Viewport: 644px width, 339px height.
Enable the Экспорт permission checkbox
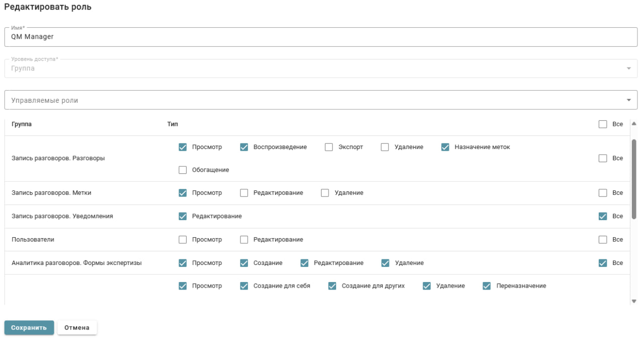(x=329, y=147)
